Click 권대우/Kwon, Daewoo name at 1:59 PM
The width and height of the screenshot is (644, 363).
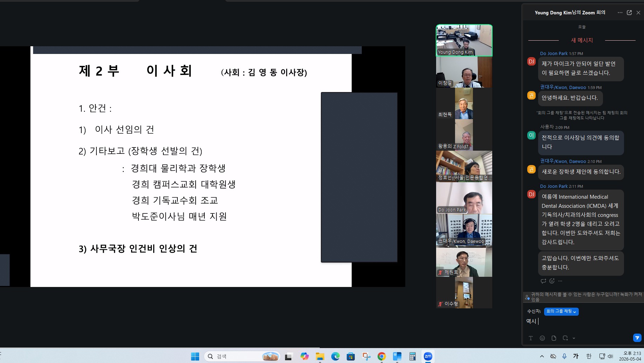point(563,87)
